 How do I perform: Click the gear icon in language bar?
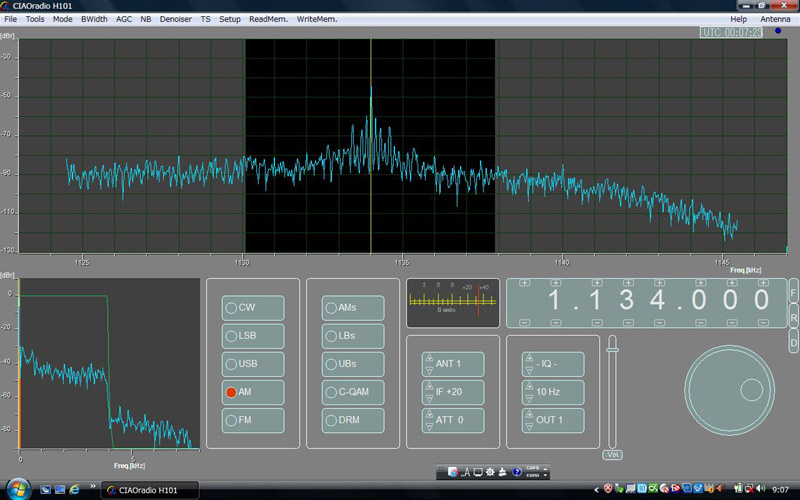[x=490, y=471]
